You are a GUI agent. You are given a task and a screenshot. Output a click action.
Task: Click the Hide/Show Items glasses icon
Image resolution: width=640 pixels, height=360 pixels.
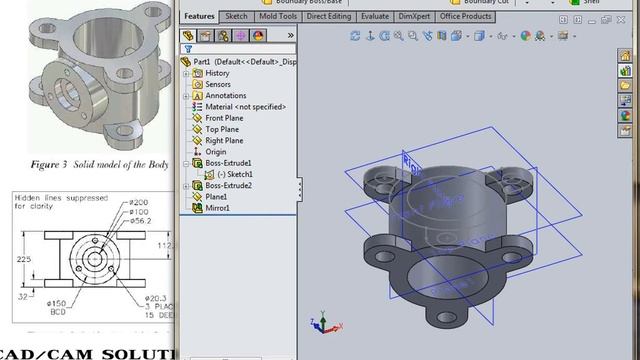pos(502,36)
